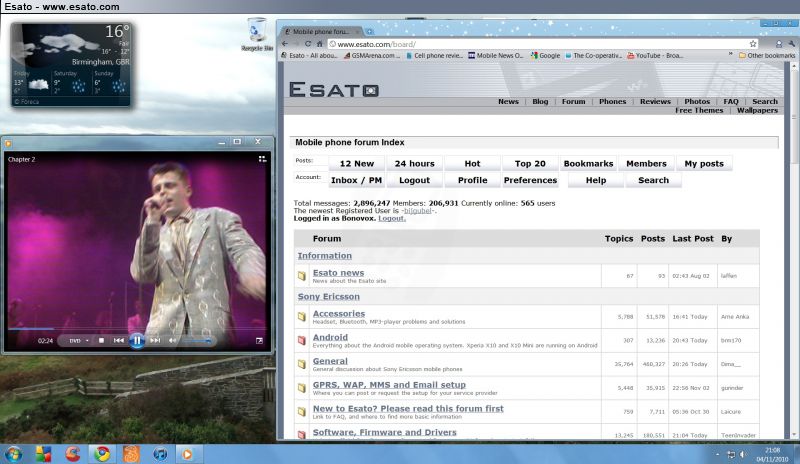Skip to next chapter in media player
800x464 pixels.
point(155,340)
